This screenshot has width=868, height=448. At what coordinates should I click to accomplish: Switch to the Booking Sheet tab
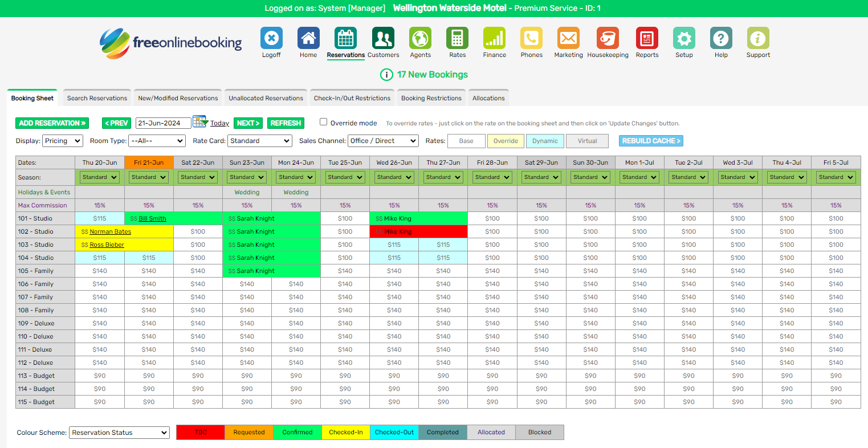coord(32,98)
